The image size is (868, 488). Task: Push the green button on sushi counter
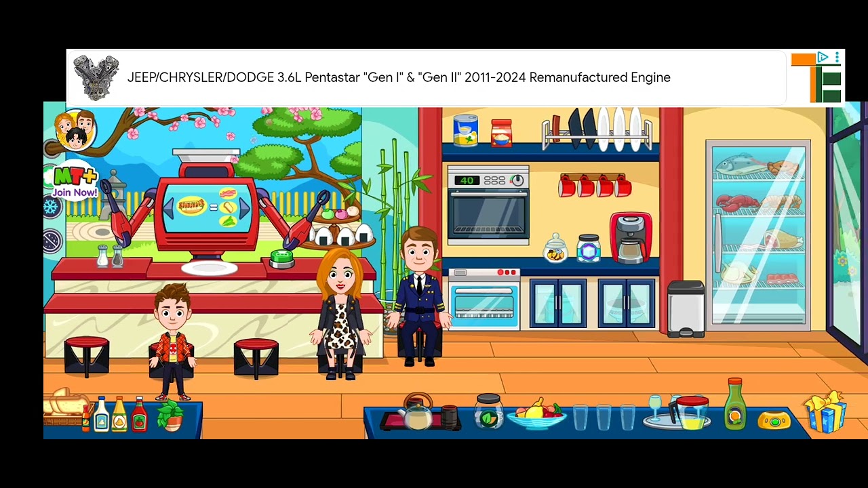[281, 259]
